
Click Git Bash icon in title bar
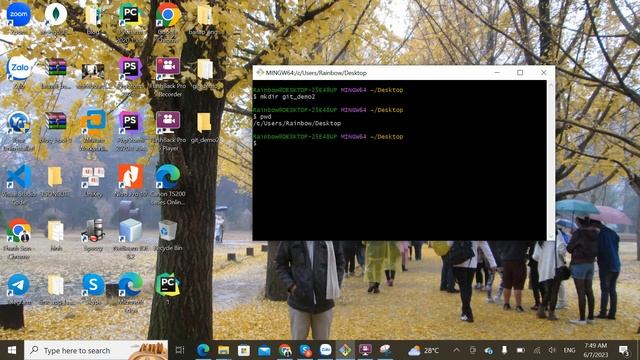pyautogui.click(x=260, y=73)
